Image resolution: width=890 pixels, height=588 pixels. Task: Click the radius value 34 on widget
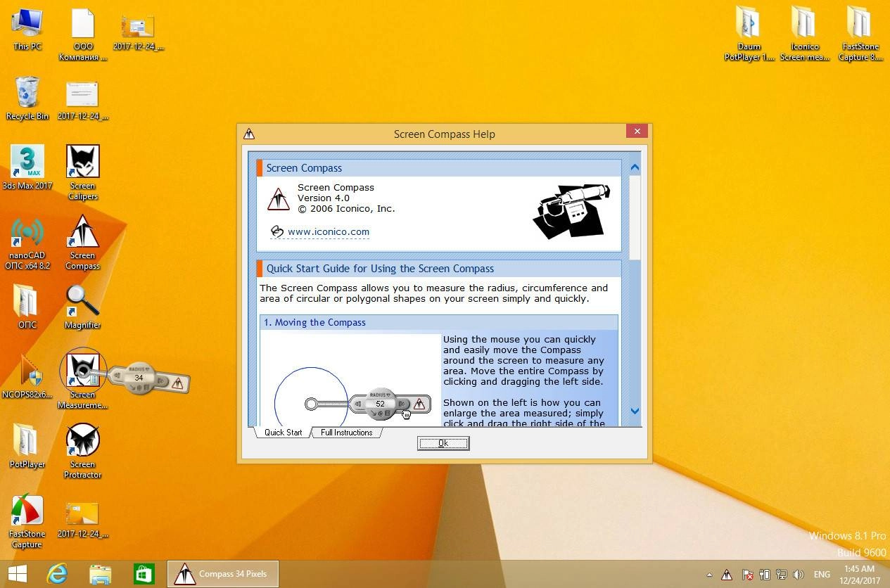point(139,378)
